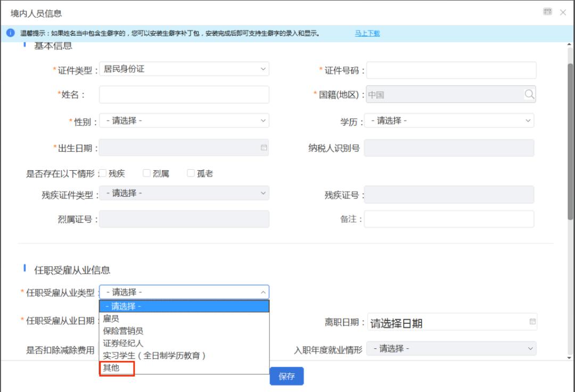Click the window restore icon at top right
The width and height of the screenshot is (575, 392).
pos(547,12)
